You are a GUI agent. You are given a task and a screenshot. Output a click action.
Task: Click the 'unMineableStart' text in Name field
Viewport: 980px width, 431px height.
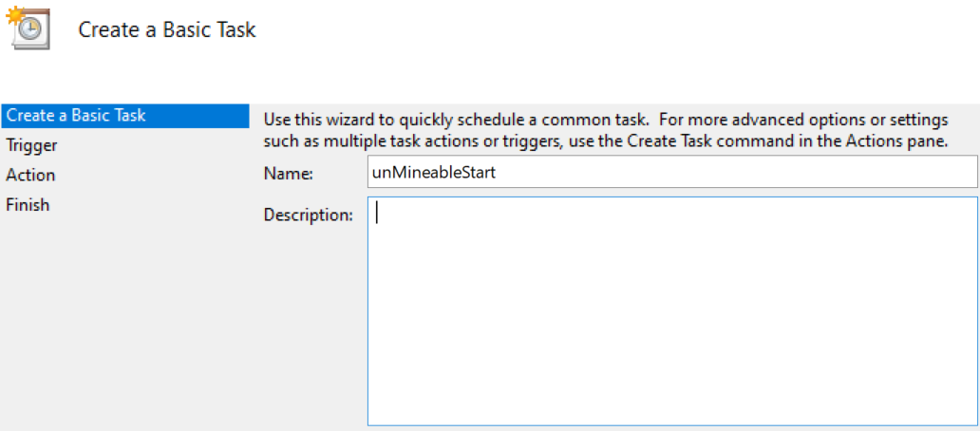coord(434,173)
